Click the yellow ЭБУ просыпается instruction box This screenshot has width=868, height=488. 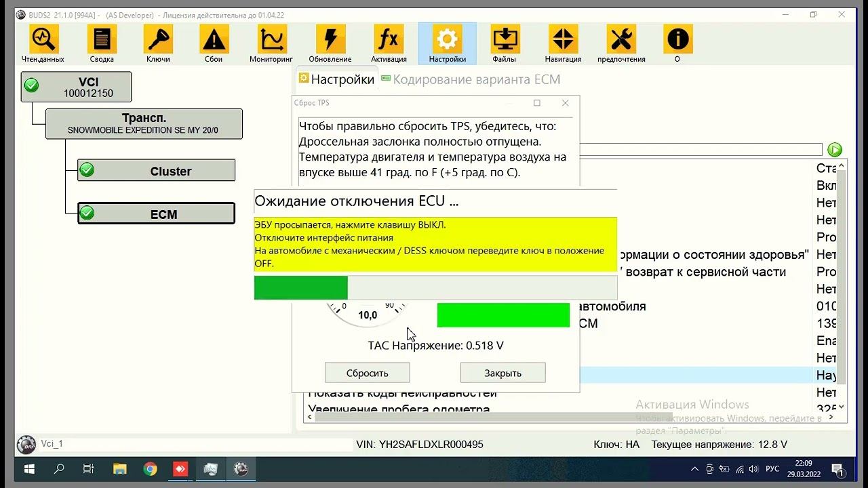435,244
